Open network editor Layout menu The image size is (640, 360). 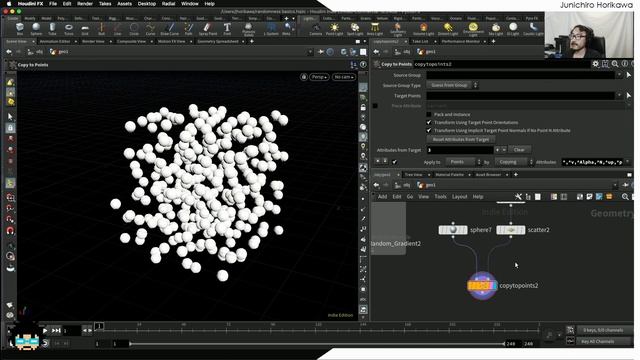coord(459,197)
